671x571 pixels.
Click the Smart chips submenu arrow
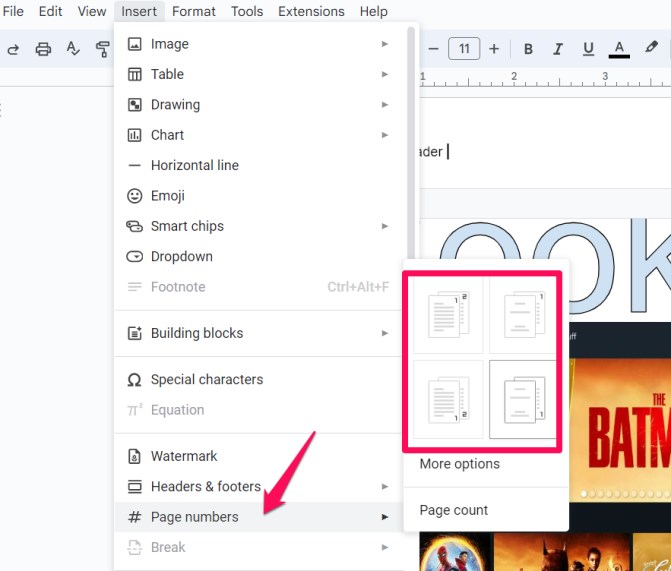pyautogui.click(x=385, y=226)
